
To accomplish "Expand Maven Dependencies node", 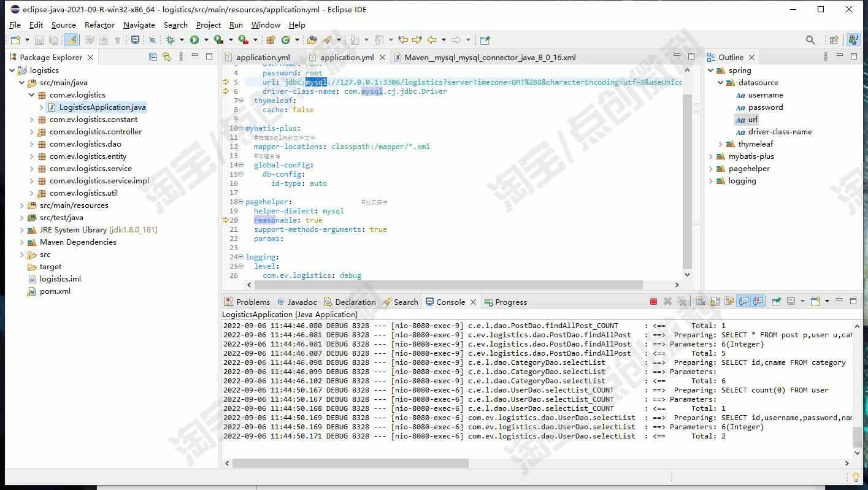I will tap(22, 242).
